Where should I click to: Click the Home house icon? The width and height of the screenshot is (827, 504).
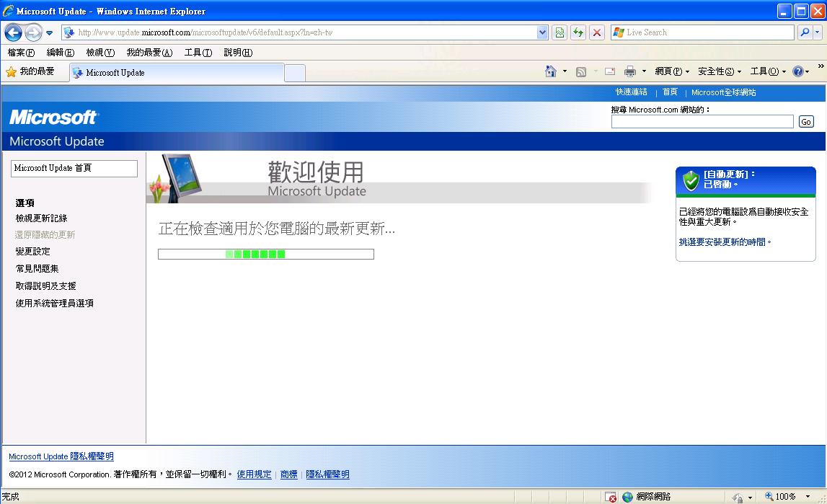(x=551, y=71)
